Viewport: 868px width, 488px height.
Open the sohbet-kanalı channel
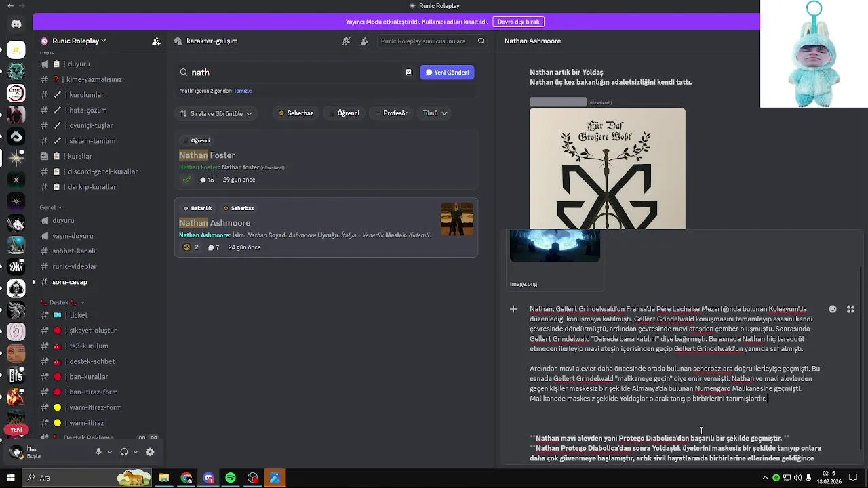pyautogui.click(x=73, y=251)
